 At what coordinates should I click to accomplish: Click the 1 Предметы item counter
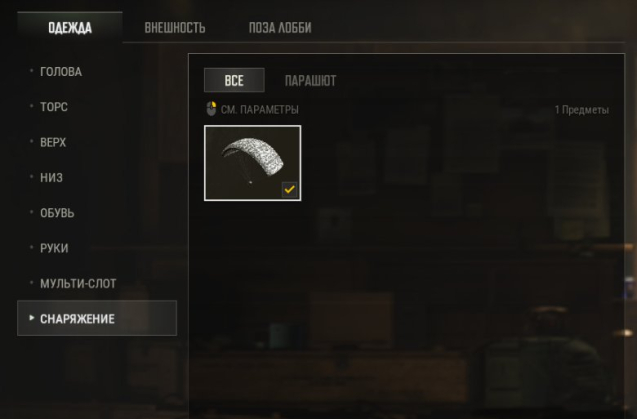[x=582, y=110]
